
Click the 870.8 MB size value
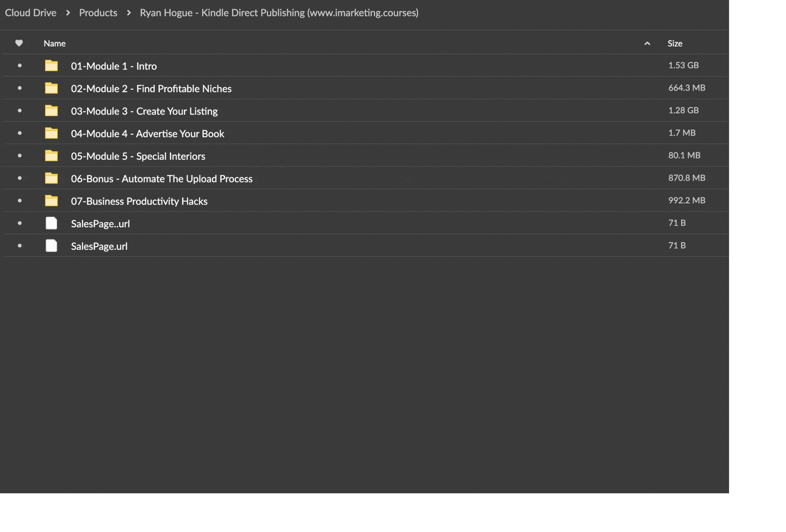coord(687,178)
